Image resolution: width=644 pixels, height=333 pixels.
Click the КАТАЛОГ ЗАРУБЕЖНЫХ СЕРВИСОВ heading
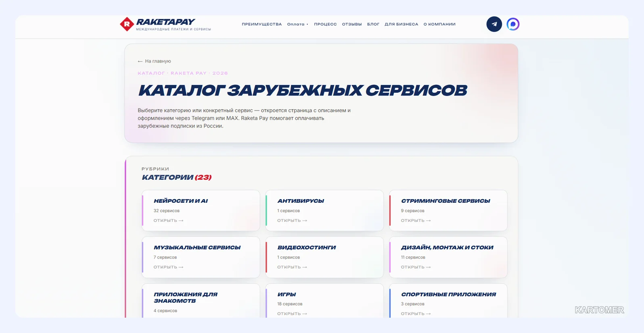pyautogui.click(x=303, y=90)
